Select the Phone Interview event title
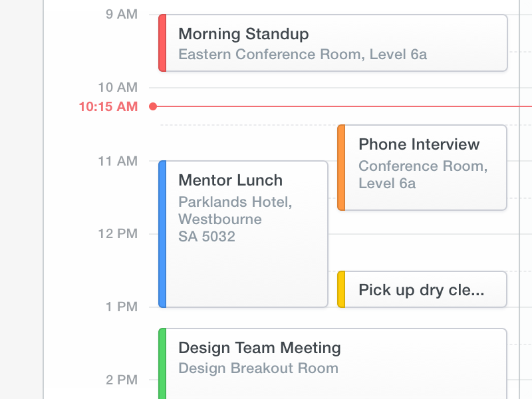 (418, 144)
